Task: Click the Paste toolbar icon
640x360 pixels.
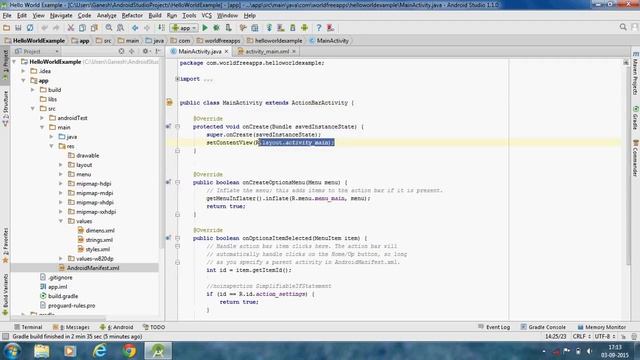Action: point(94,28)
